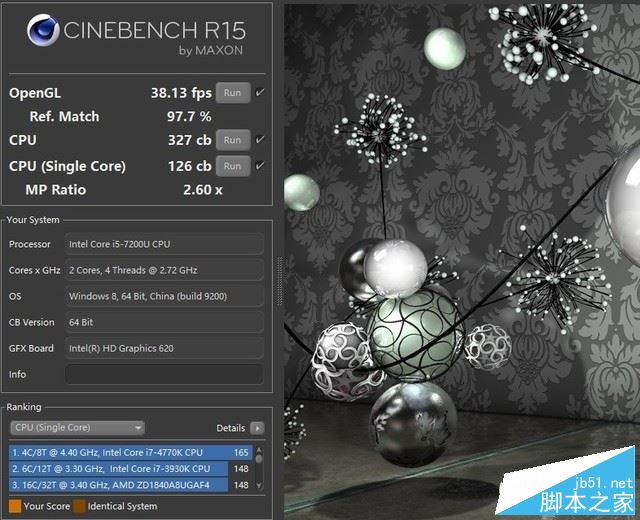Click the Details label in Ranking
The image size is (640, 520).
(x=231, y=428)
